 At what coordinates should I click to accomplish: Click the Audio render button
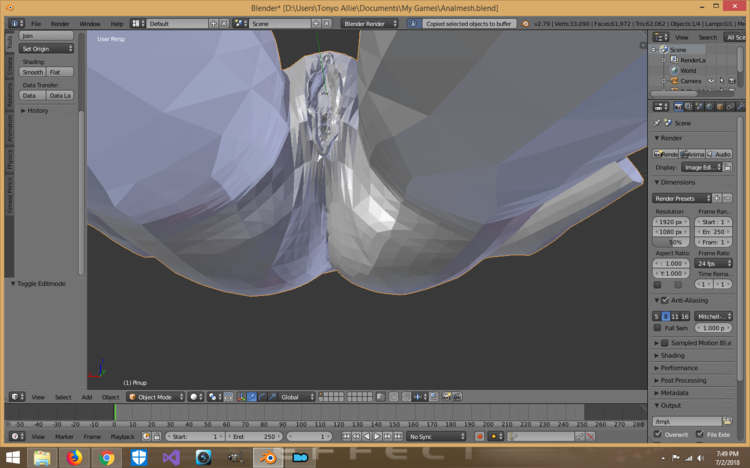coord(719,154)
